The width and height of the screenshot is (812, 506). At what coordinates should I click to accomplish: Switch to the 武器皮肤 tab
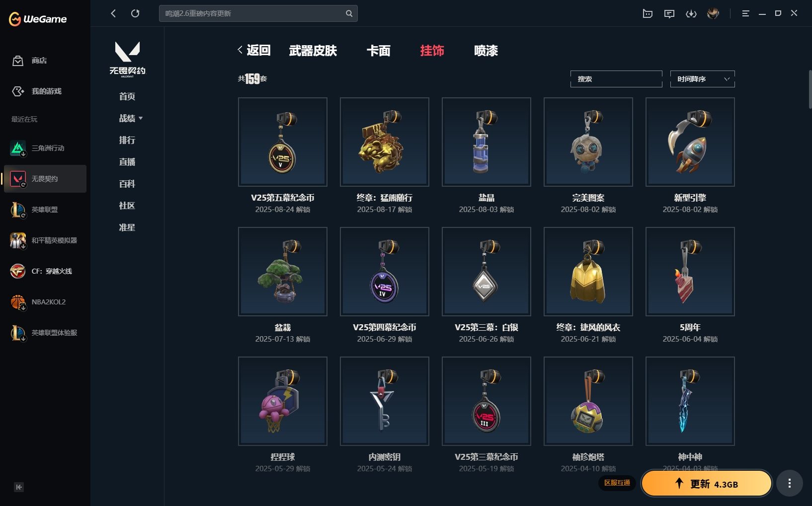coord(313,51)
